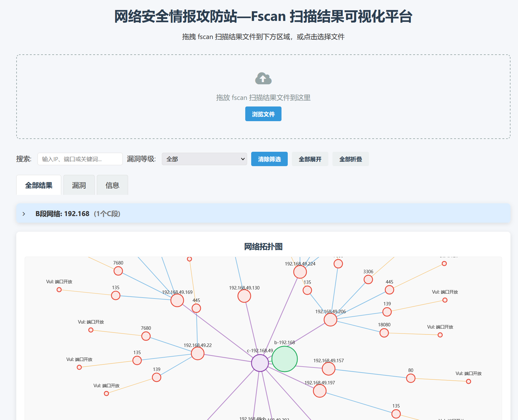Select the 192.168.49.130 host node
Viewport: 518px width, 420px height.
pyautogui.click(x=244, y=296)
